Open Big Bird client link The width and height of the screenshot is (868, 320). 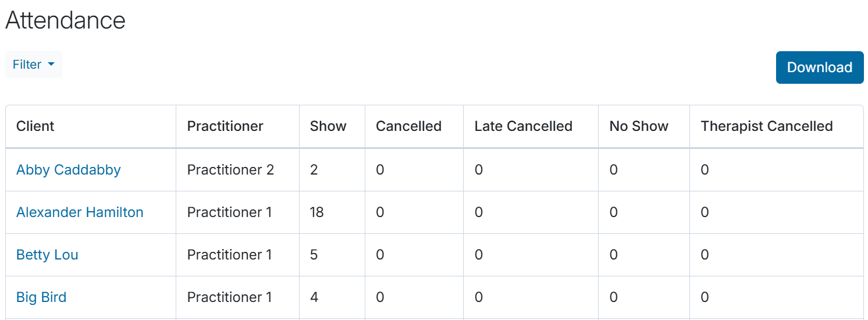point(41,297)
